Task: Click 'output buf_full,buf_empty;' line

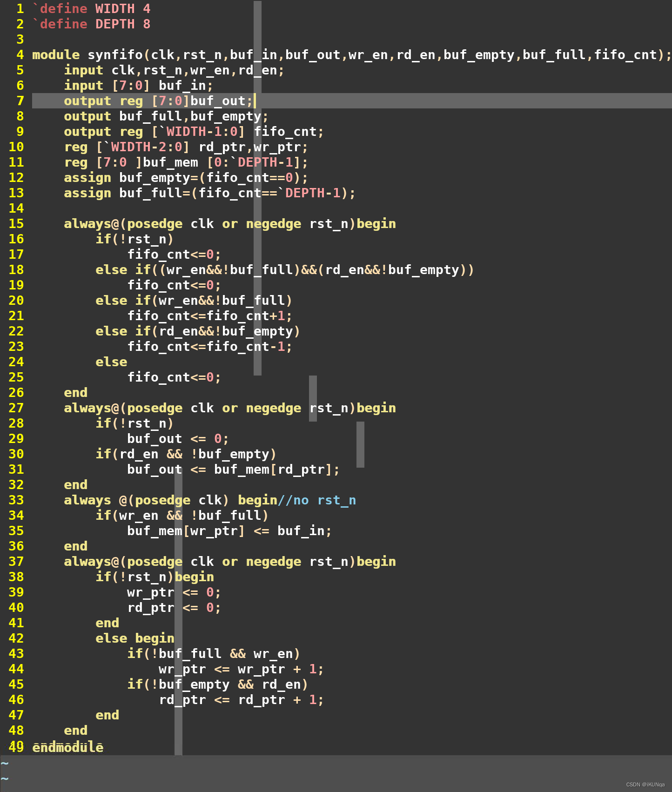Action: 166,116
